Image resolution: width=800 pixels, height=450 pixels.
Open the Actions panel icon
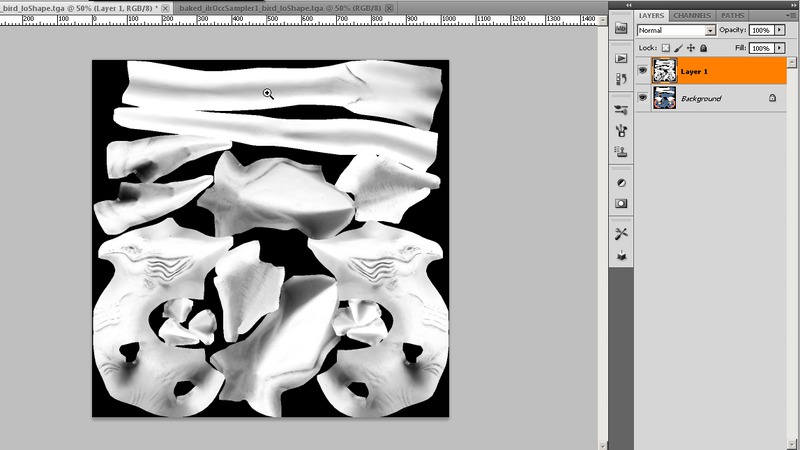coord(621,59)
